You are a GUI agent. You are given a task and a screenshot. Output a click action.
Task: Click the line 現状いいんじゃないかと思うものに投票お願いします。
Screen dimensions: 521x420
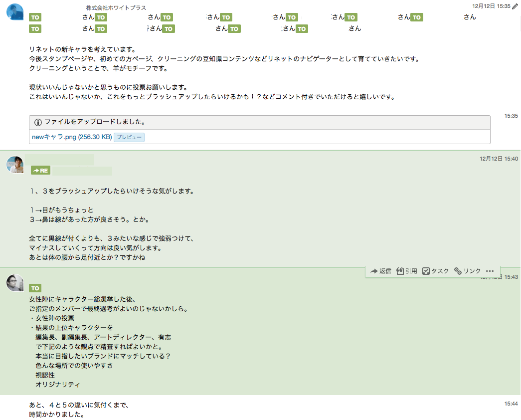[109, 87]
